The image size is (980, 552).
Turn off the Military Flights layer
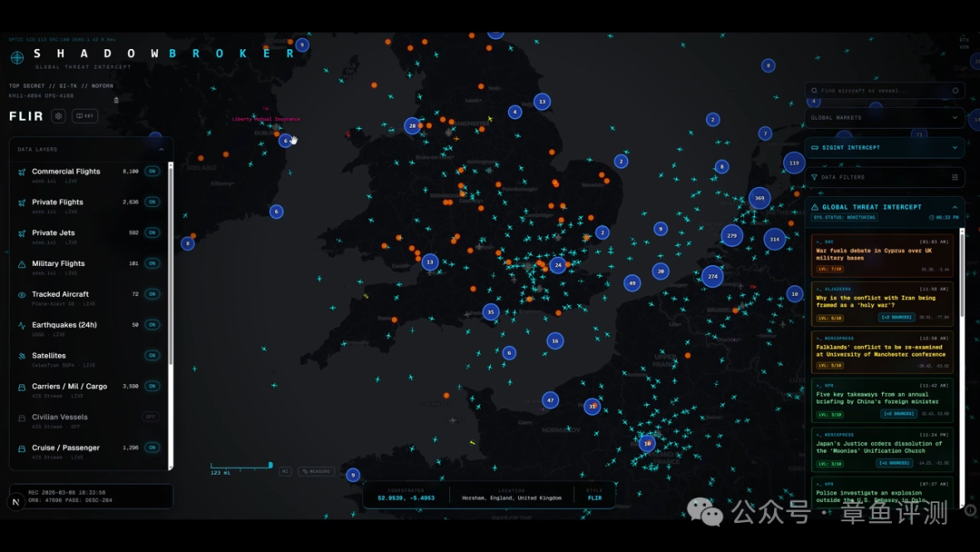(x=152, y=263)
